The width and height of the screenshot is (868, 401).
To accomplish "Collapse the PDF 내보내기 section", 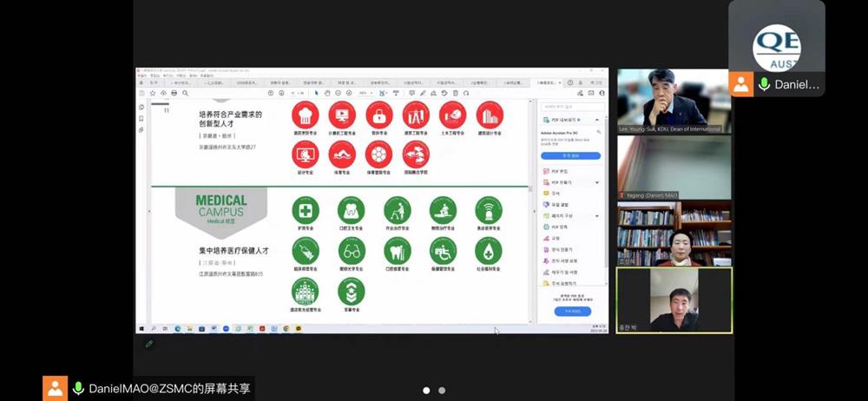I will (598, 120).
